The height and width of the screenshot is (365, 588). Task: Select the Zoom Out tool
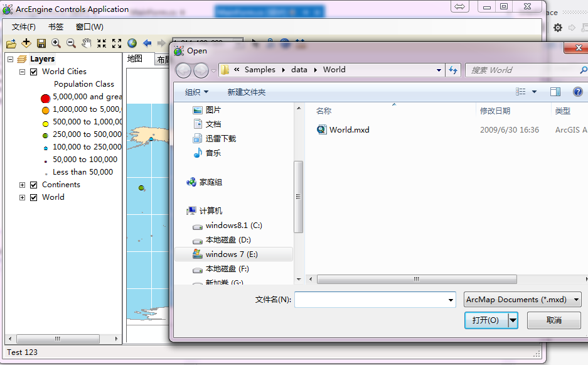[72, 43]
